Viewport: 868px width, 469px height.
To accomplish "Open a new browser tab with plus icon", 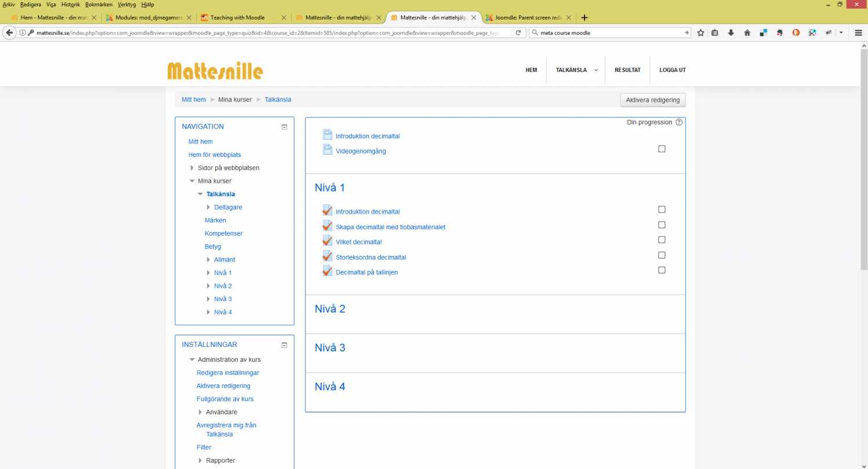I will [x=584, y=17].
